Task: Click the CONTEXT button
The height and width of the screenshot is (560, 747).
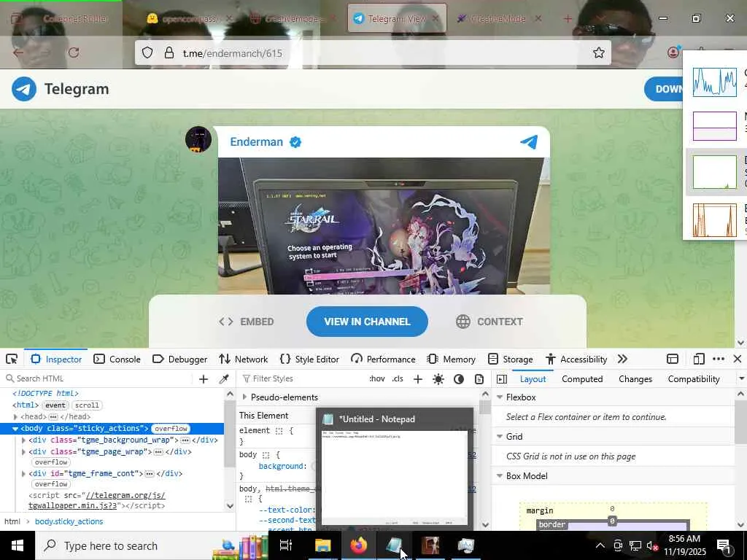Action: (x=489, y=322)
